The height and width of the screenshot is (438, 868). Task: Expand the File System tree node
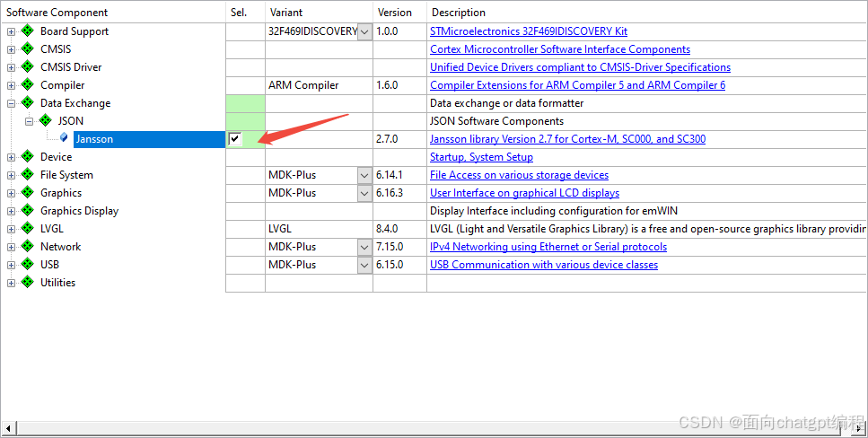tap(11, 175)
